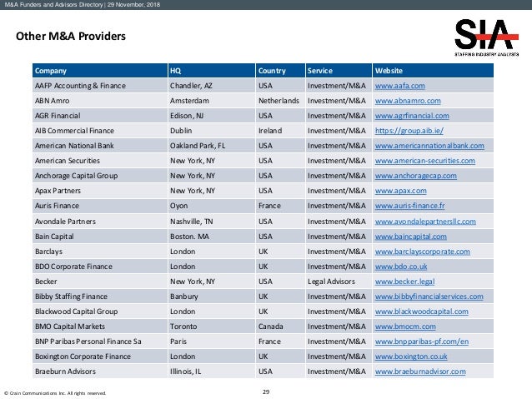Click the www.boxington.co.uk link
Image resolution: width=532 pixels, height=399 pixels.
[x=411, y=357]
